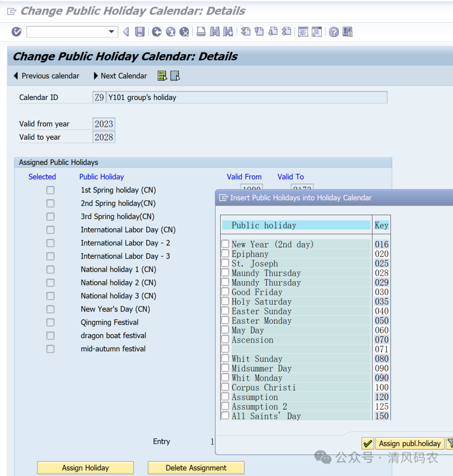This screenshot has height=476, width=453.
Task: Click the customize local layout icon
Action: 347,32
